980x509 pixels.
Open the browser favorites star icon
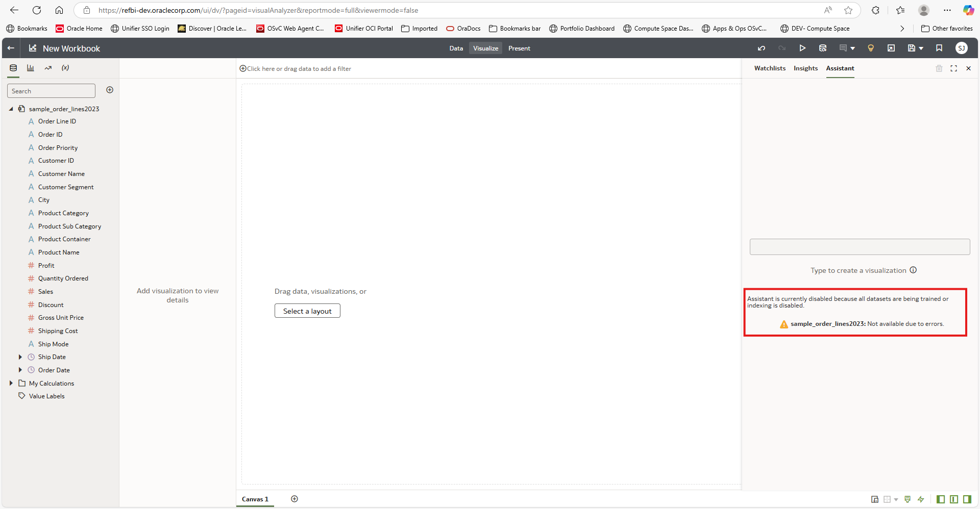pos(848,10)
